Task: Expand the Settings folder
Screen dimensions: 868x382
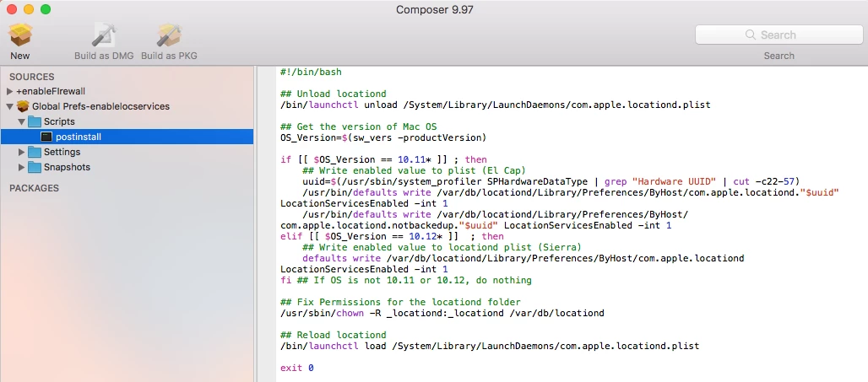Action: pyautogui.click(x=22, y=152)
